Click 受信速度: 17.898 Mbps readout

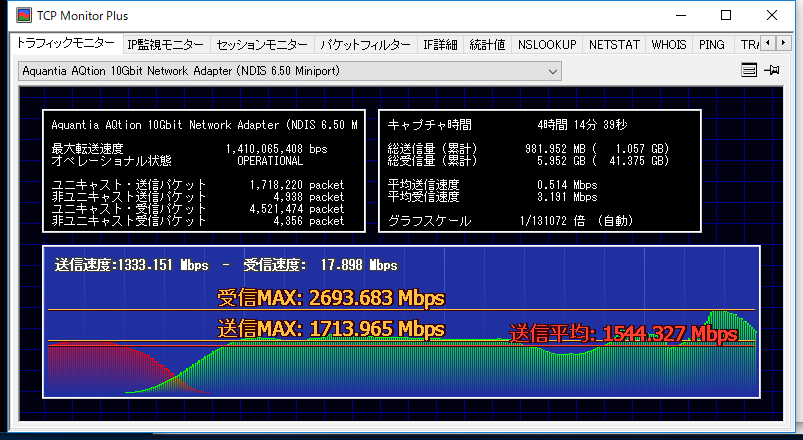click(320, 265)
